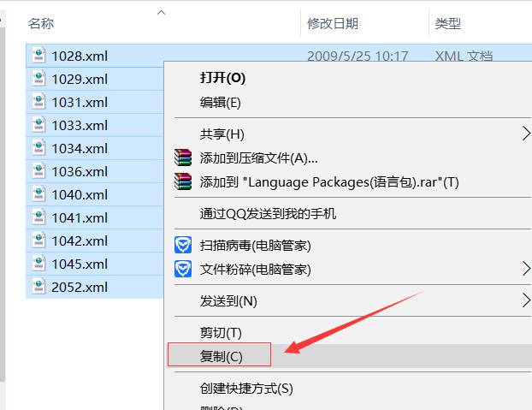This screenshot has width=532, height=410.
Task: Click the XML file icon for 1033.xml
Action: 38,125
